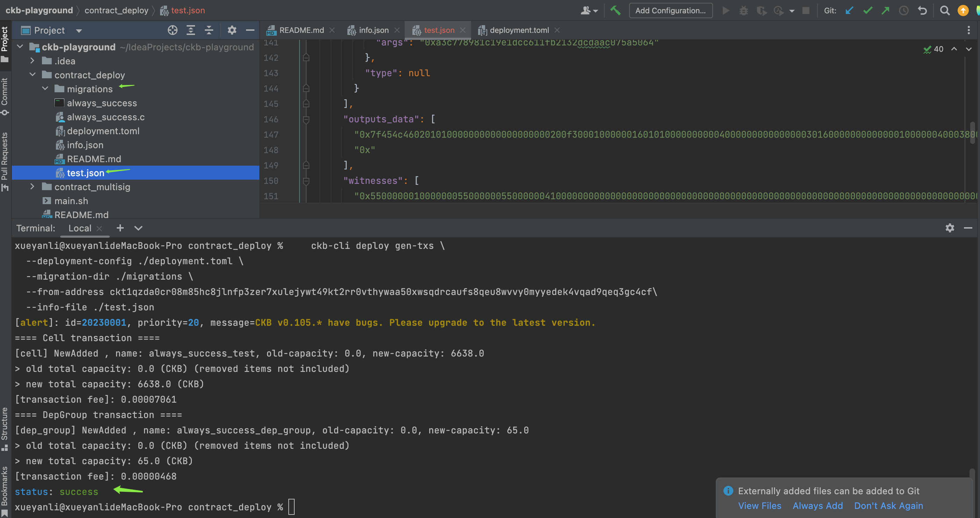Switch to the deployment.toml tab
Screen dimensions: 980x518
(519, 30)
